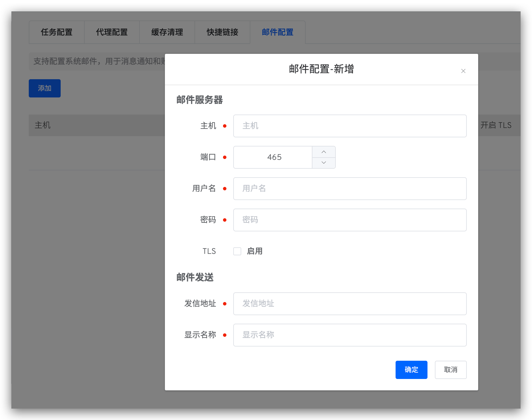Click the 用户名 input field
This screenshot has height=420, width=532.
[x=350, y=188]
